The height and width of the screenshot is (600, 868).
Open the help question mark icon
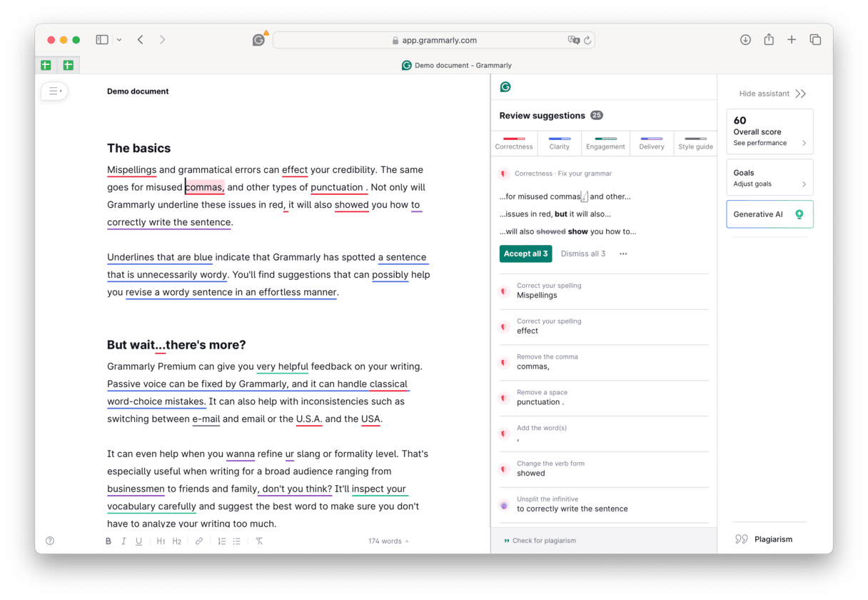point(50,541)
